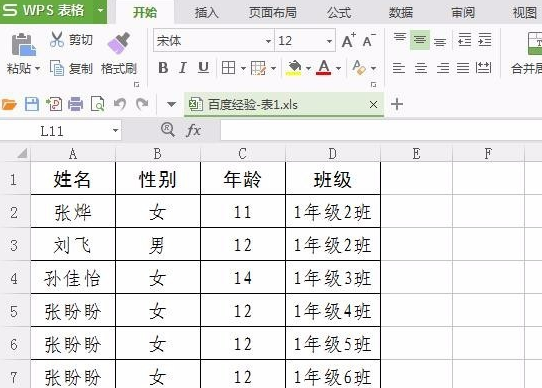
Task: Click the Paste clipboard icon
Action: tap(24, 44)
